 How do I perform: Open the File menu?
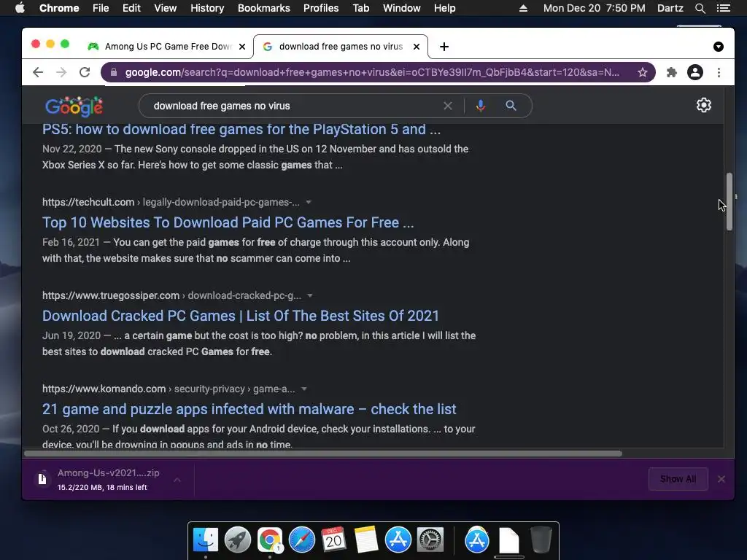[101, 8]
